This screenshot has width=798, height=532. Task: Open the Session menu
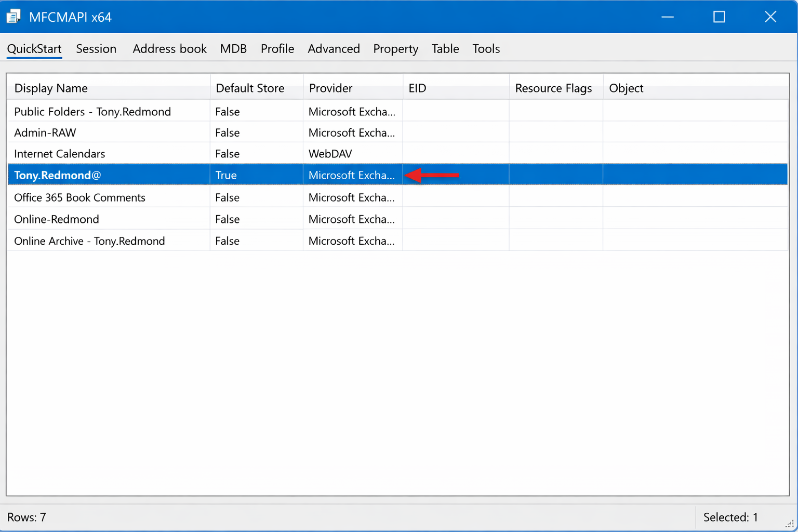[96, 48]
